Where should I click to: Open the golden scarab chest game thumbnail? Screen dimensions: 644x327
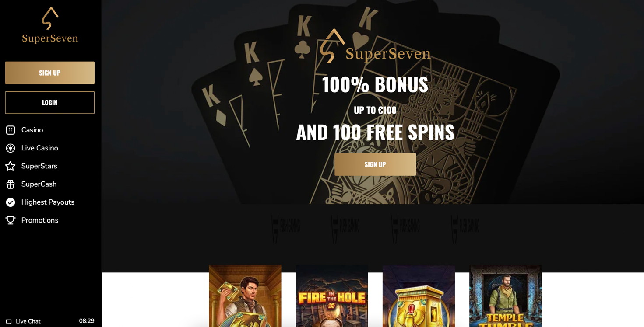pos(419,296)
